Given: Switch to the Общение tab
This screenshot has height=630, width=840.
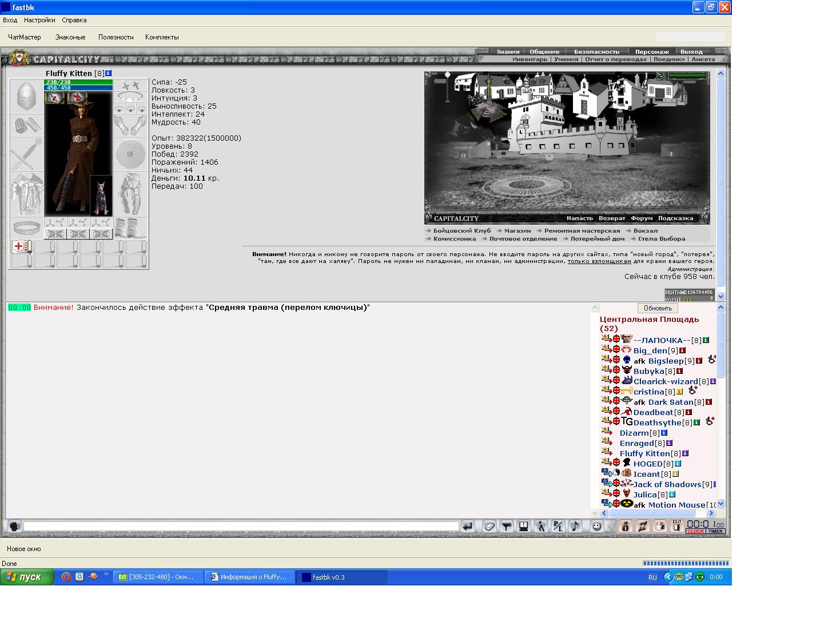Looking at the screenshot, I should coord(544,51).
